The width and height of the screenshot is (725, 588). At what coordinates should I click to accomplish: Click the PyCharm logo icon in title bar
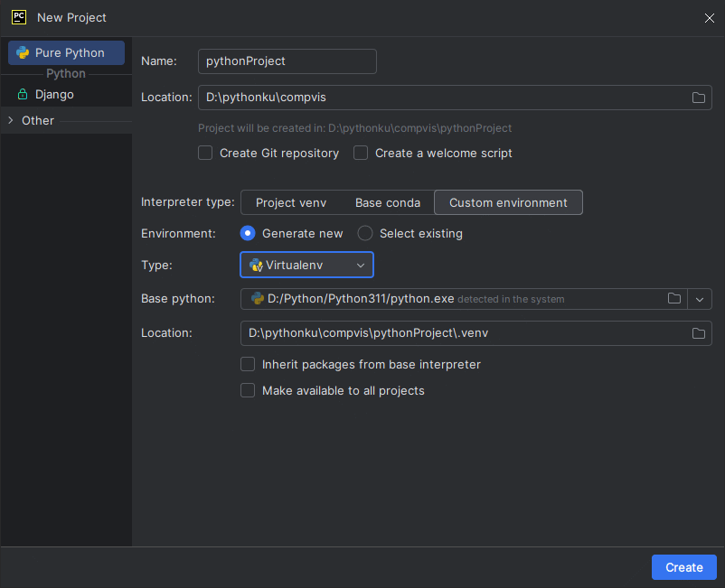click(19, 17)
